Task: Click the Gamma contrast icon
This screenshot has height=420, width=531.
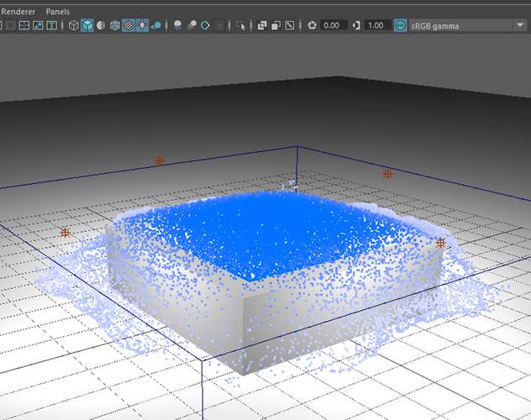Action: [356, 25]
